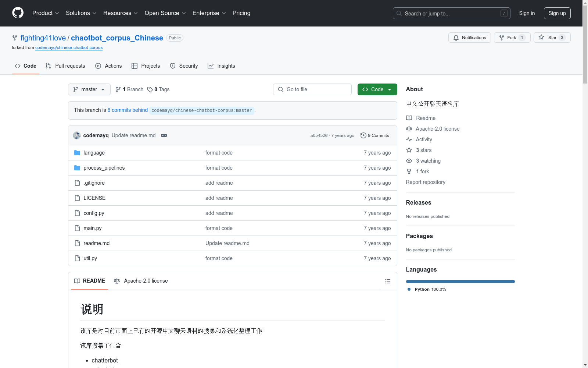The width and height of the screenshot is (588, 368).
Task: Click the codemayq avatar image
Action: point(77,135)
